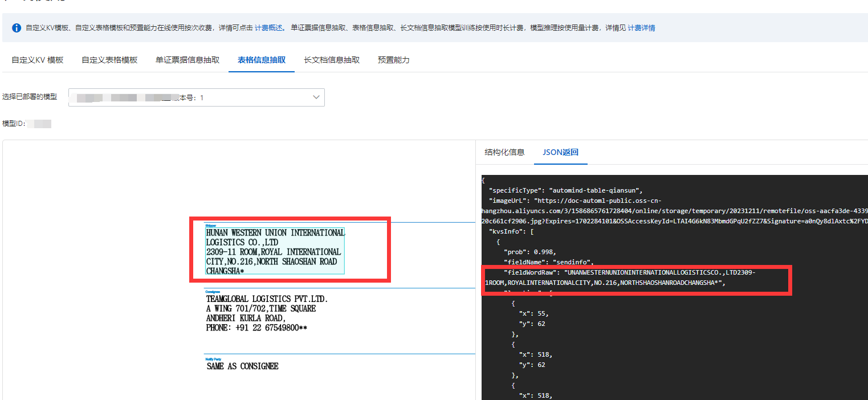Click the "prob": 0.998 JSON value
Image resolution: width=868 pixels, height=400 pixels.
click(529, 252)
